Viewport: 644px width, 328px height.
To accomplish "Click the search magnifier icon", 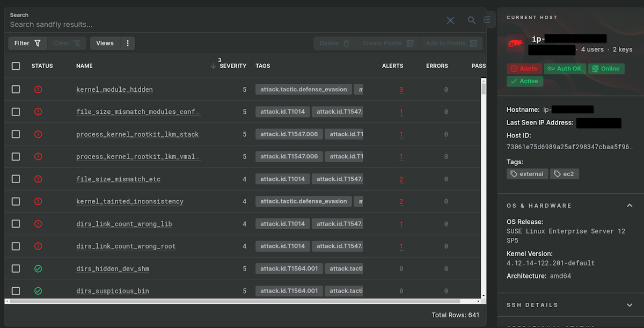I will click(471, 20).
